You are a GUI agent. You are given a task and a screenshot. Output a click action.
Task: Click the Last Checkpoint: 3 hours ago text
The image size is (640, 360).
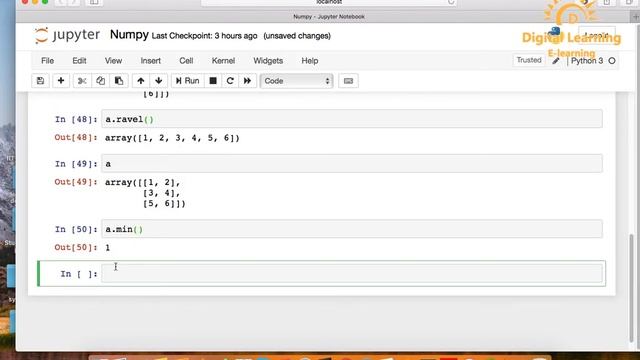204,36
